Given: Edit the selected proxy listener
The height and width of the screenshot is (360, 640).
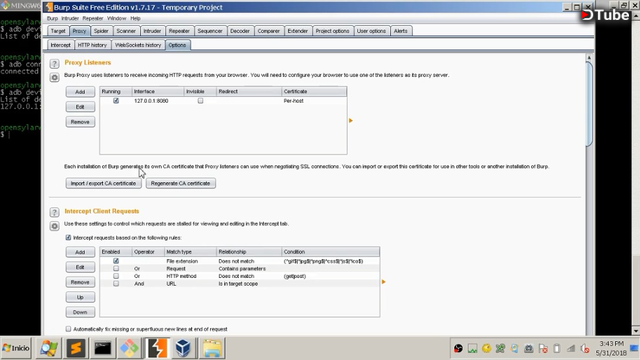Looking at the screenshot, I should click(80, 107).
